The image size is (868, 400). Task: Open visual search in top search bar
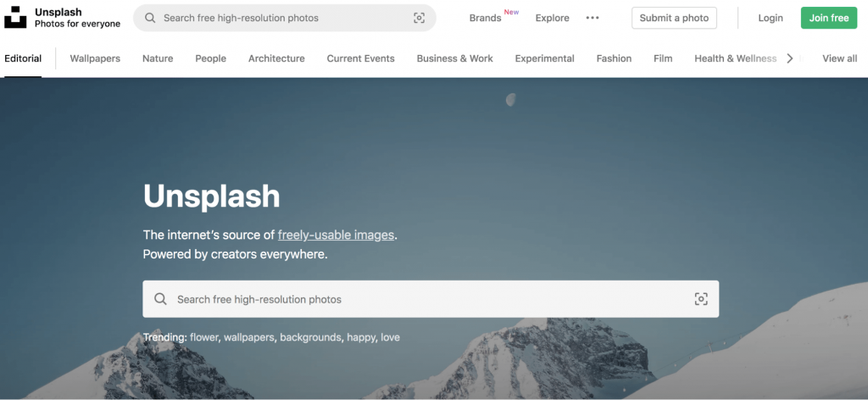tap(419, 18)
